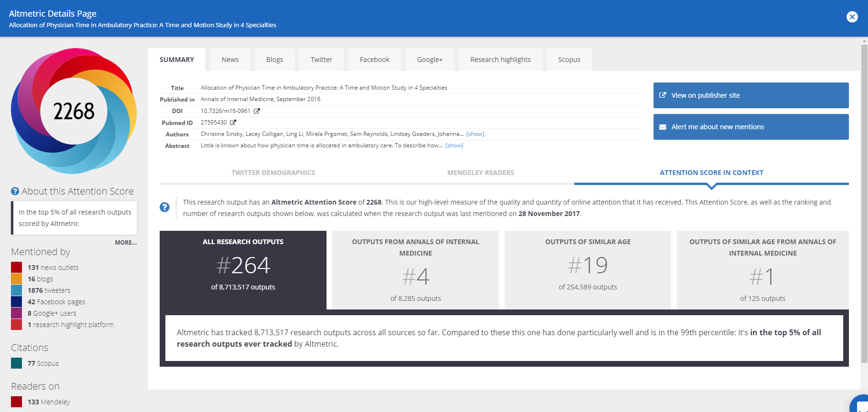Open the 1876 tweeters link
Viewport: 868px width, 412px height.
[x=49, y=290]
